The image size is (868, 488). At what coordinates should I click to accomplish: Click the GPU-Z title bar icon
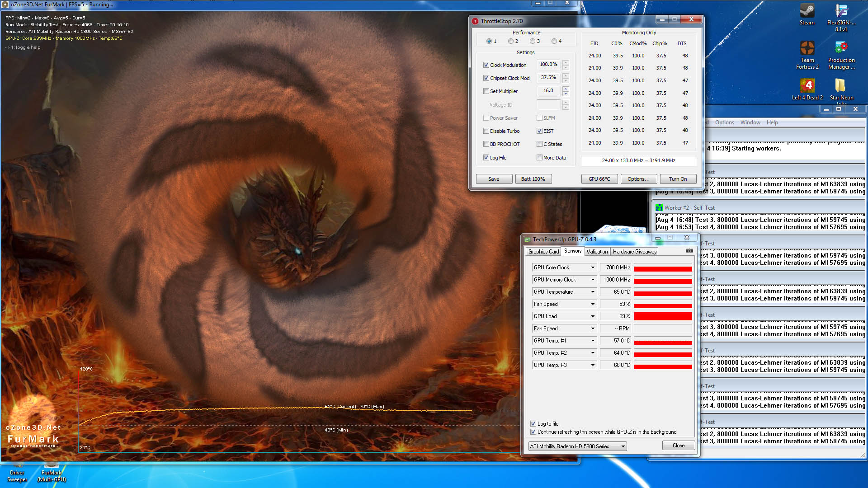click(x=527, y=239)
